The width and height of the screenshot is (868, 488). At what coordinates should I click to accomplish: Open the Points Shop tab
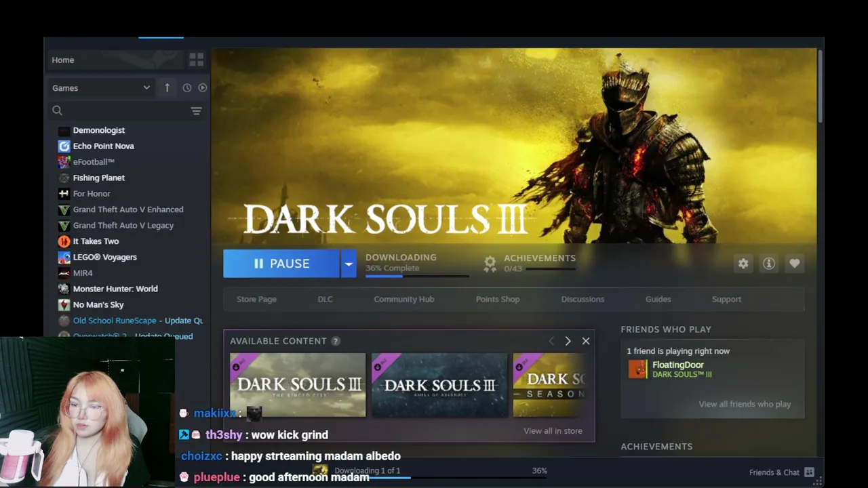[x=498, y=299]
